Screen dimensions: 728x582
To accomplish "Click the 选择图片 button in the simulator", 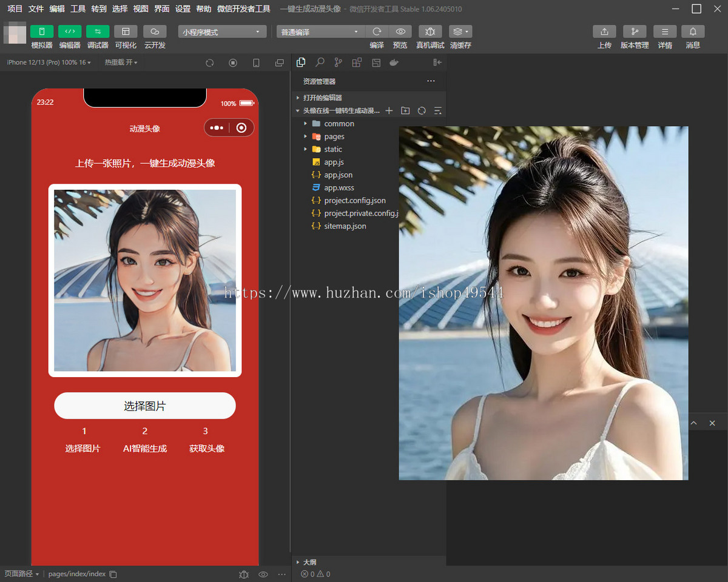I will click(145, 406).
